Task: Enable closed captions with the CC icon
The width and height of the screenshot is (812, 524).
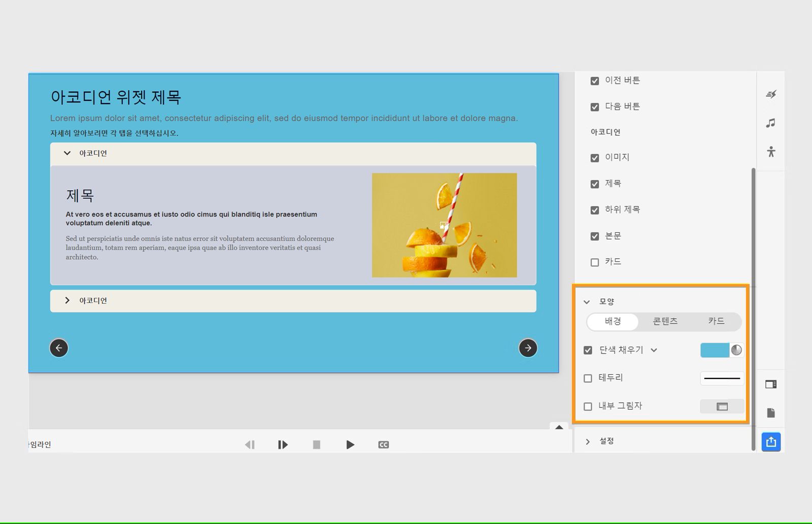Action: coord(384,444)
